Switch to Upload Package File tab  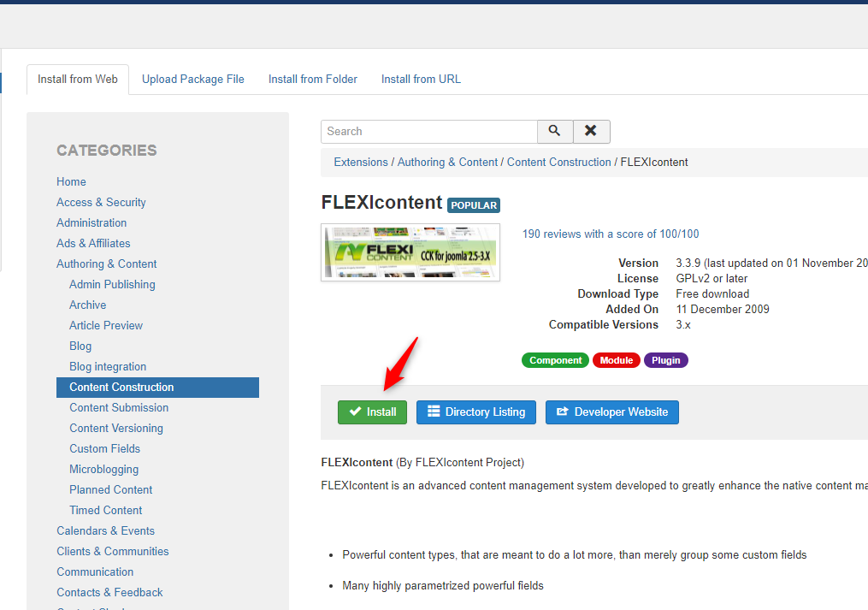[192, 80]
